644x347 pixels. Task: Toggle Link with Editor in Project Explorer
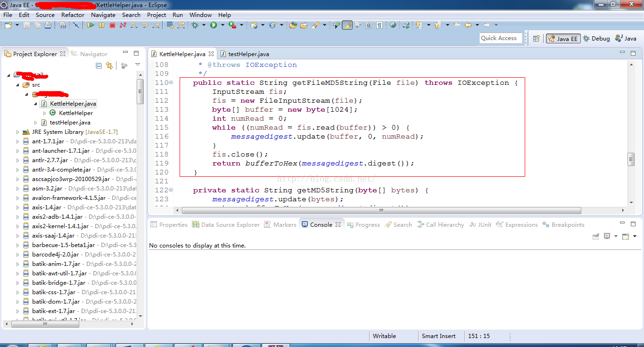coord(109,66)
